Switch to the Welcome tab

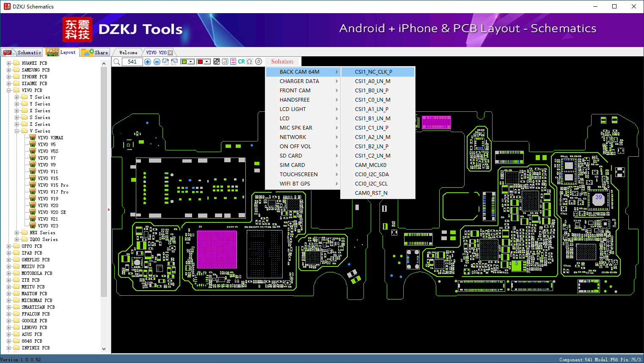128,53
